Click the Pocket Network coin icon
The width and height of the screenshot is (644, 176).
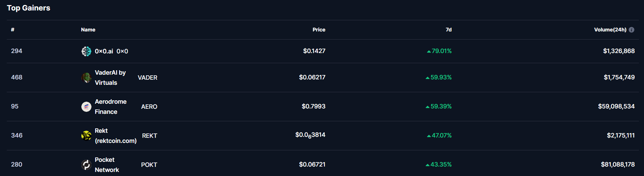click(x=86, y=165)
